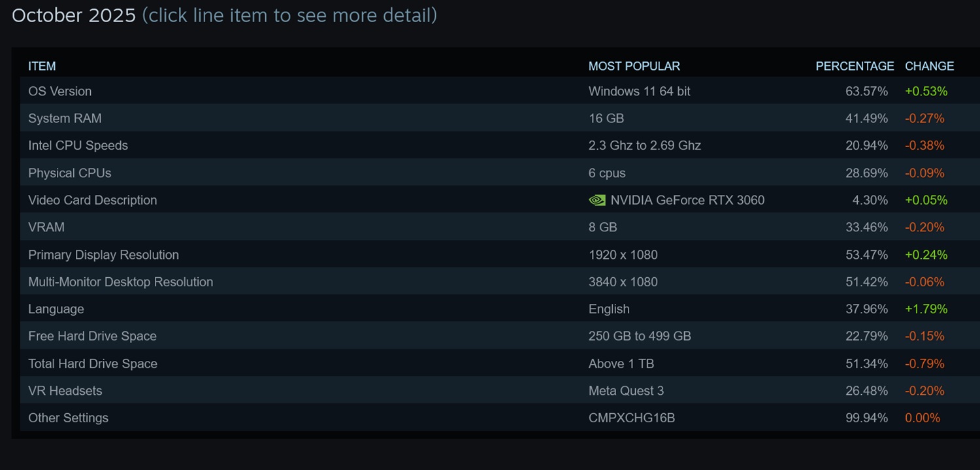The height and width of the screenshot is (470, 980).
Task: Click the NVIDIA GeForce RTX 3060 text
Action: [x=687, y=200]
